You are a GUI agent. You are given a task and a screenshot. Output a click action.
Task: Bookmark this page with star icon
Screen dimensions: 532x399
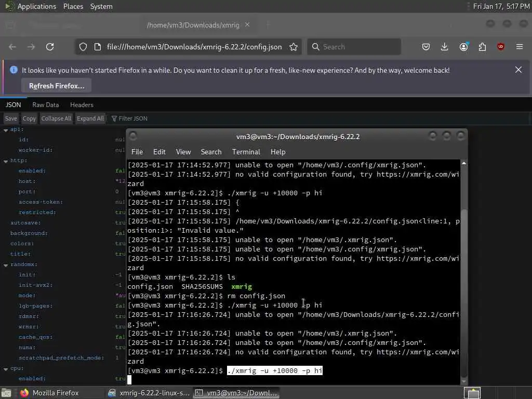(x=294, y=47)
